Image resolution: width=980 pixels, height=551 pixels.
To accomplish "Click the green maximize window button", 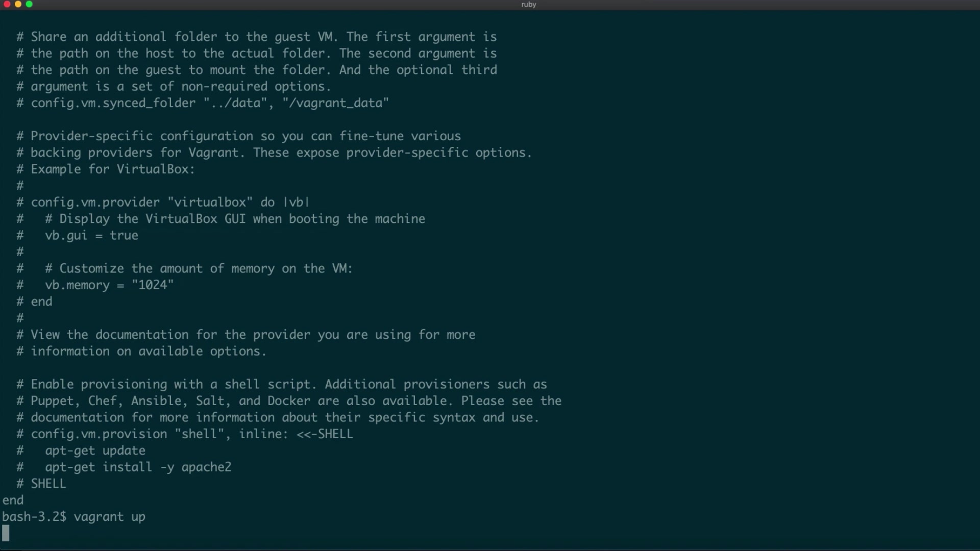I will 29,4.
